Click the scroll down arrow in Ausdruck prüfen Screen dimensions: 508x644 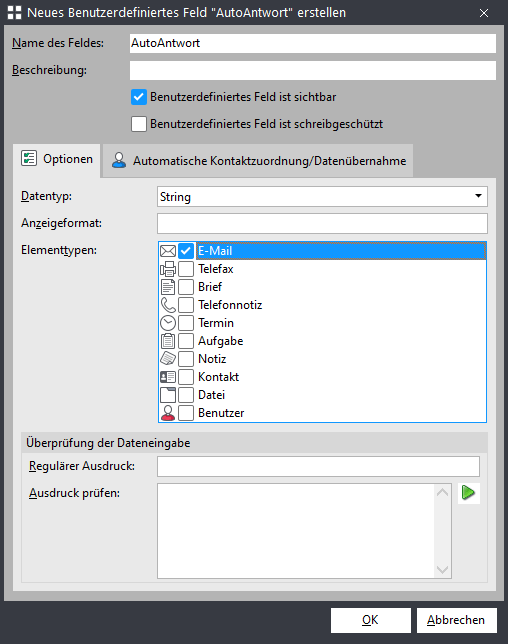point(442,569)
